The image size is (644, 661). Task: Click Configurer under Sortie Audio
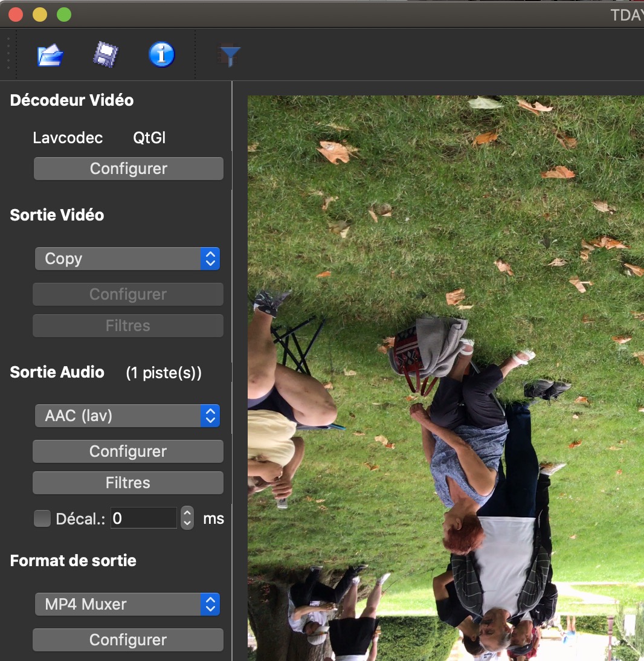pyautogui.click(x=128, y=451)
